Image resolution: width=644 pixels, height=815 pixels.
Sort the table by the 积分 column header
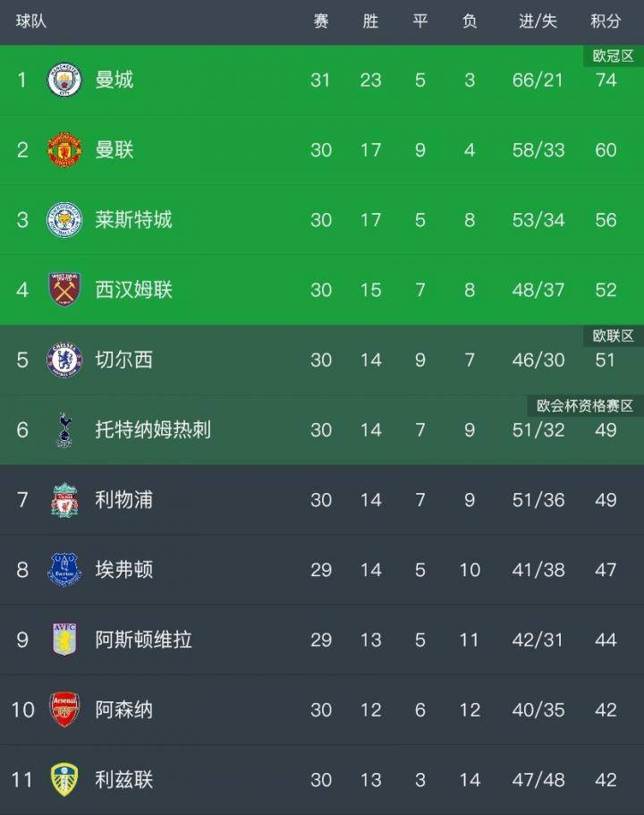(606, 21)
